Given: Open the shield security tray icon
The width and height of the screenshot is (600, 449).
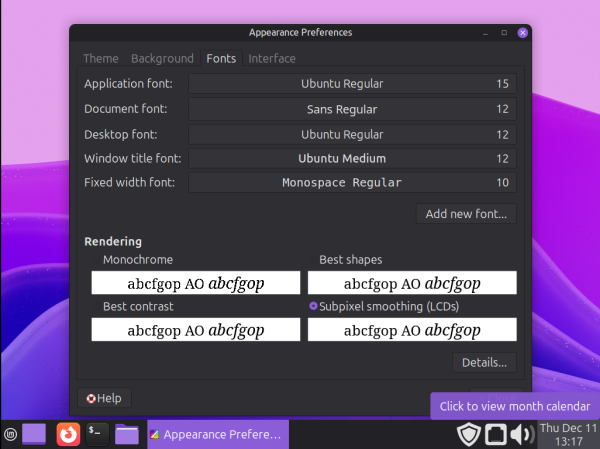Looking at the screenshot, I should (x=468, y=434).
